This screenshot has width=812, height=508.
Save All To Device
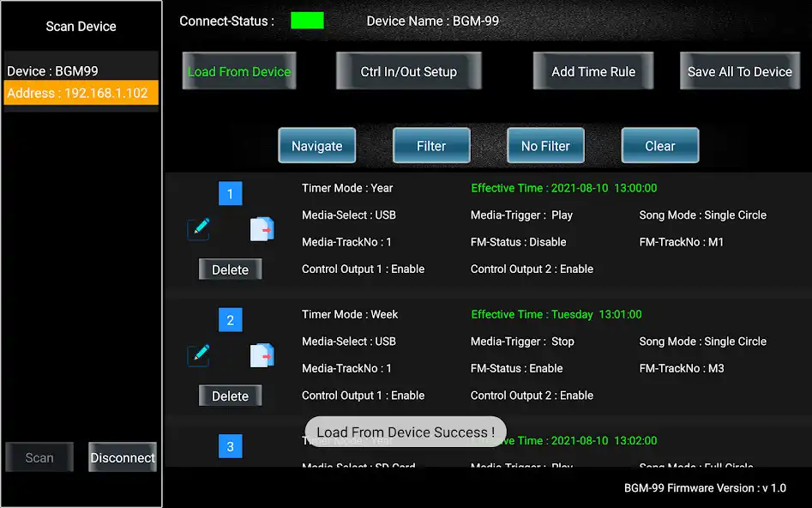(x=739, y=71)
